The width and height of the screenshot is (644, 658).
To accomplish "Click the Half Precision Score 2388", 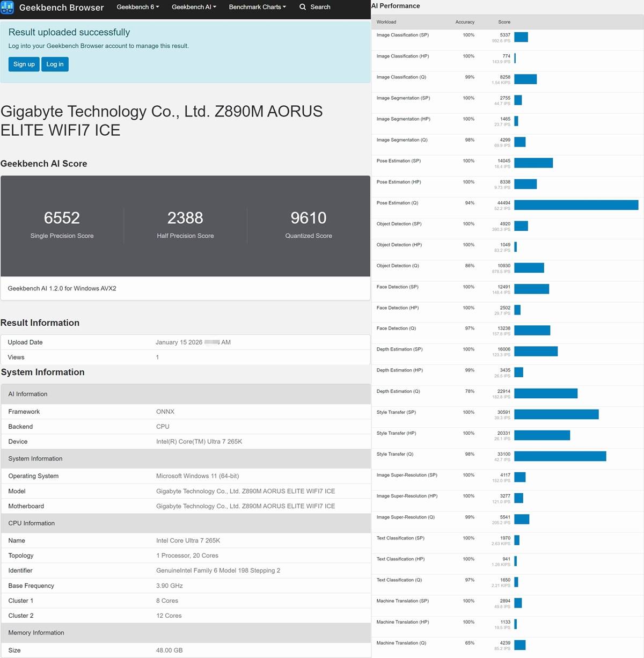I will [185, 218].
